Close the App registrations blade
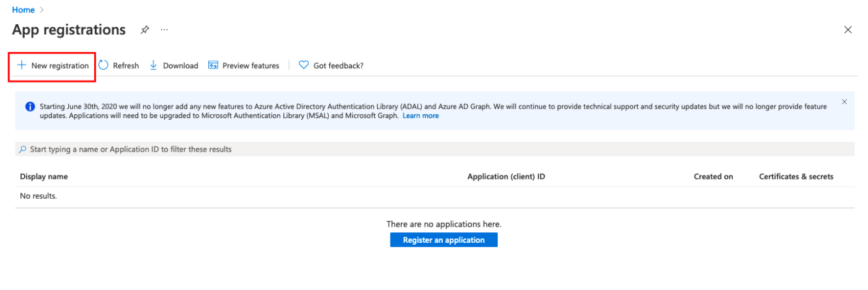The height and width of the screenshot is (290, 868). click(x=848, y=30)
